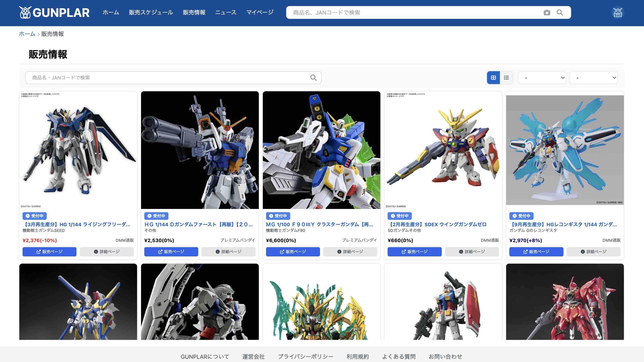This screenshot has height=362, width=644.
Task: Open the green and gold SD Gundam image
Action: click(322, 301)
